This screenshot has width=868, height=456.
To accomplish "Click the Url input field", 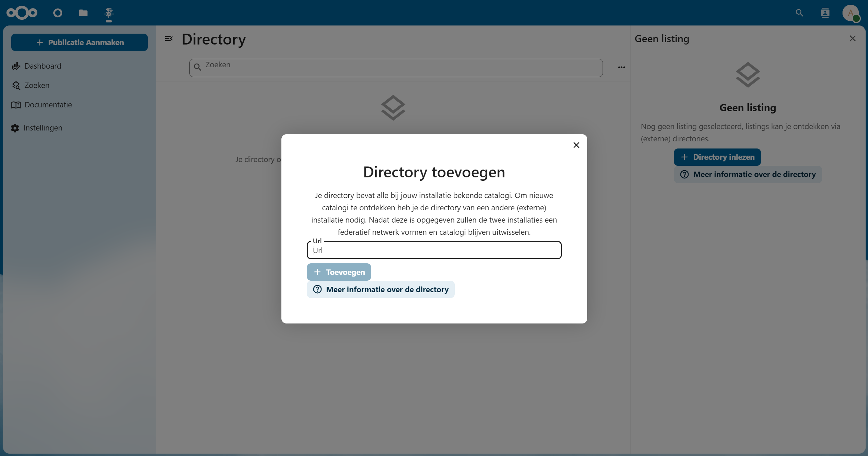I will point(434,250).
